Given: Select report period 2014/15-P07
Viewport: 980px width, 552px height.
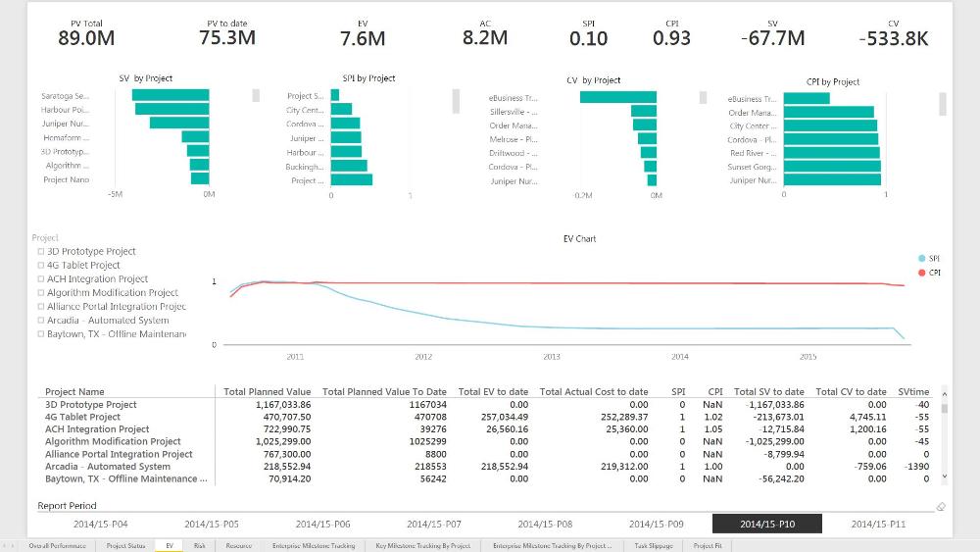Looking at the screenshot, I should click(x=434, y=525).
